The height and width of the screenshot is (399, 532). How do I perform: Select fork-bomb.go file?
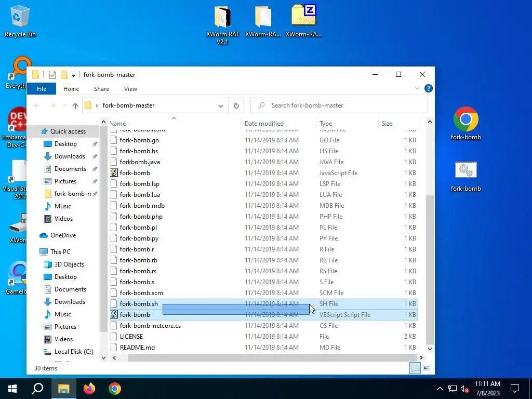click(x=263, y=140)
